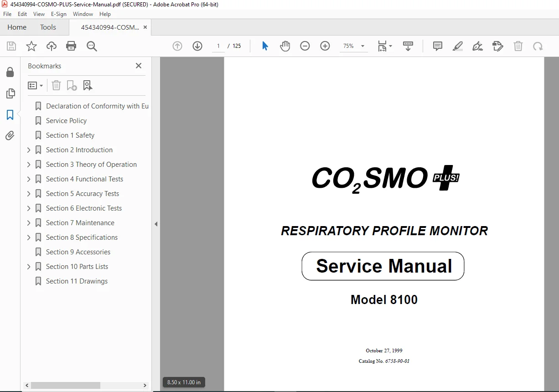Expand Section 5 Accuracy Tests

29,194
